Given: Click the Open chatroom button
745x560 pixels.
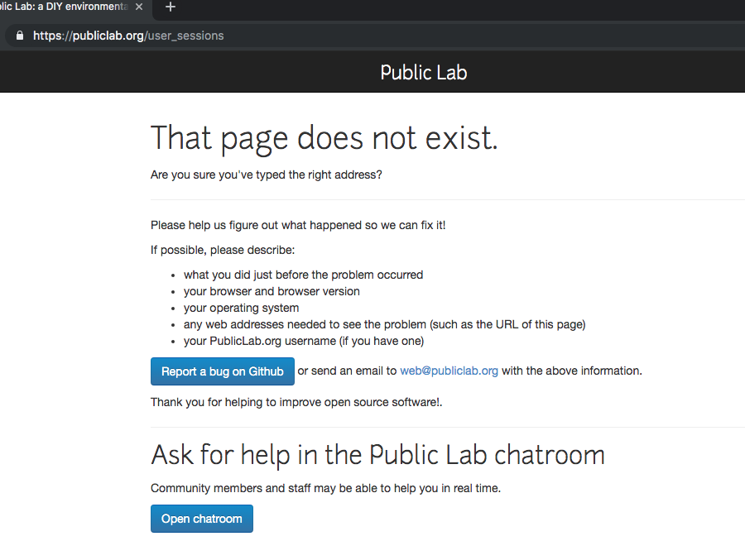Looking at the screenshot, I should click(201, 519).
